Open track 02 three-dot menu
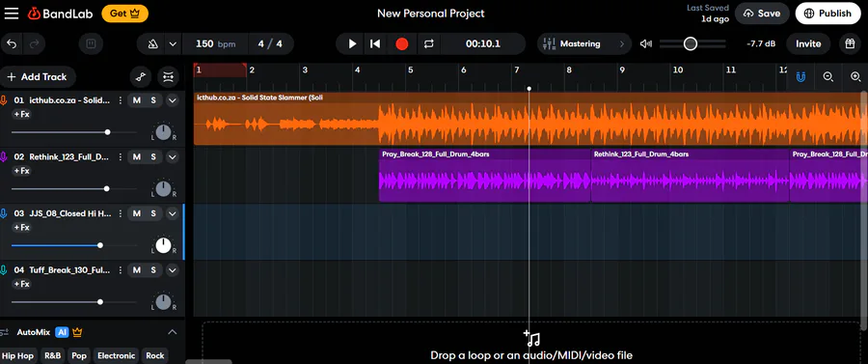This screenshot has height=364, width=868. (121, 156)
